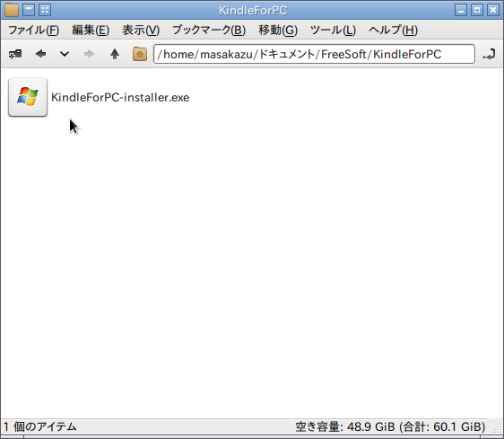Open the window menu via the title bar folder icon
The height and width of the screenshot is (439, 504).
[x=12, y=10]
